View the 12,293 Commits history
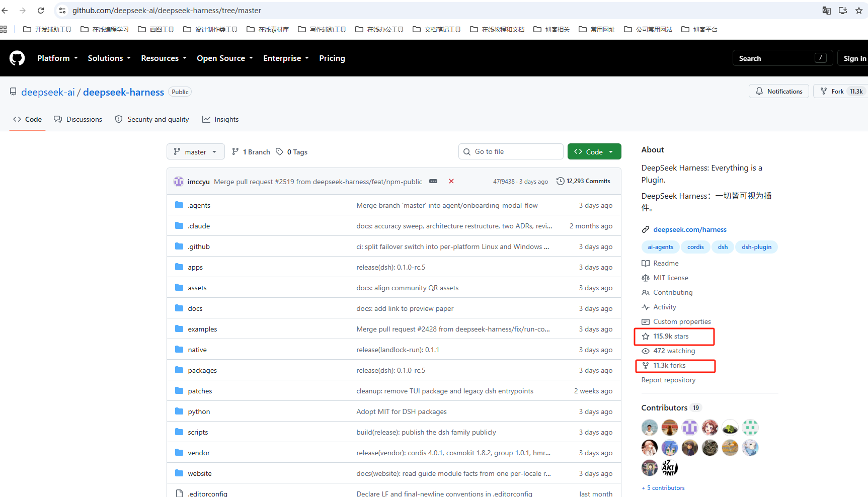Screen dimensions: 868x497 coord(584,181)
